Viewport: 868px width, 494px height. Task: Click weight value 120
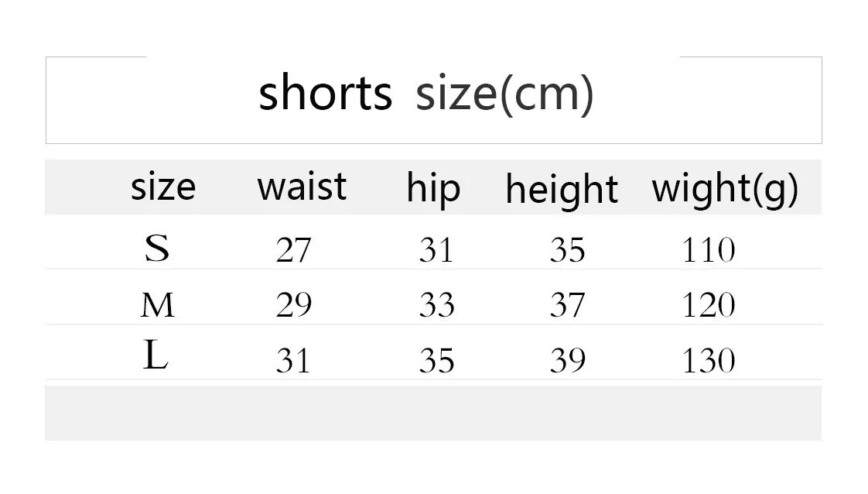coord(709,304)
